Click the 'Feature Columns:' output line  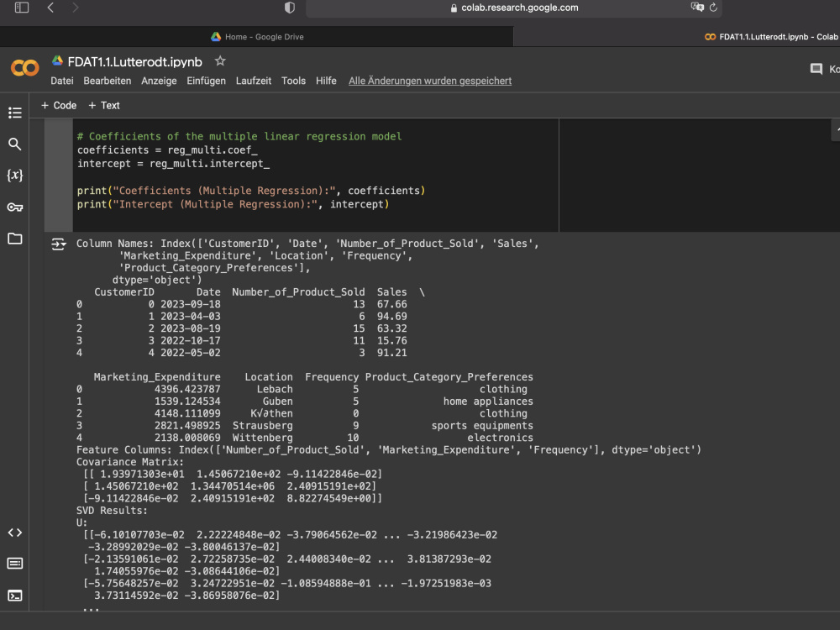point(388,450)
